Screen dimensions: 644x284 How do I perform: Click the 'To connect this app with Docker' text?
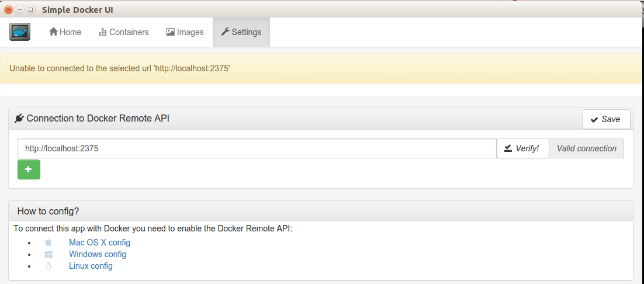coord(153,228)
